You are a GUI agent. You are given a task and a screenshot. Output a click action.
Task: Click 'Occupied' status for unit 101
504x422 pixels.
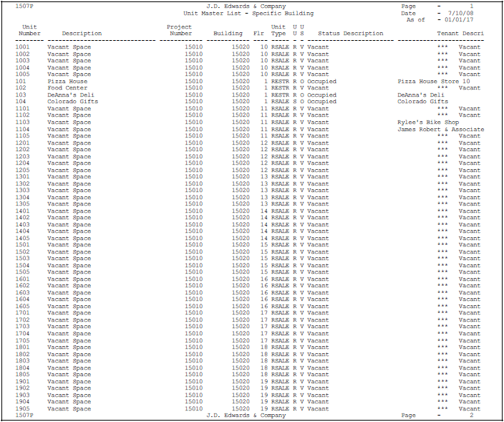click(x=321, y=82)
